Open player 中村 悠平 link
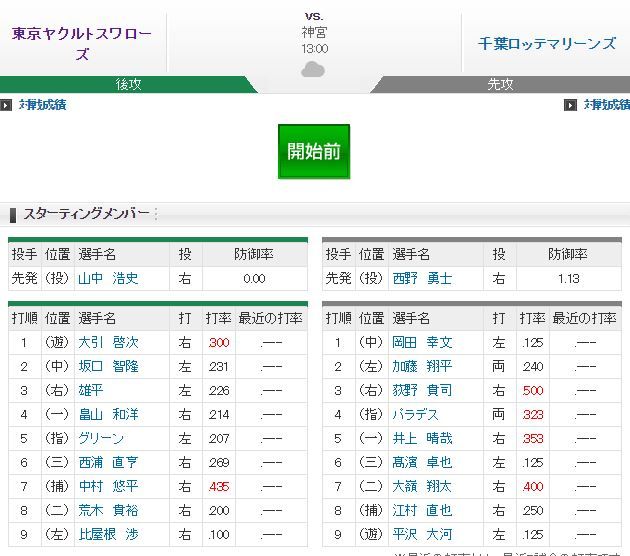 (108, 486)
